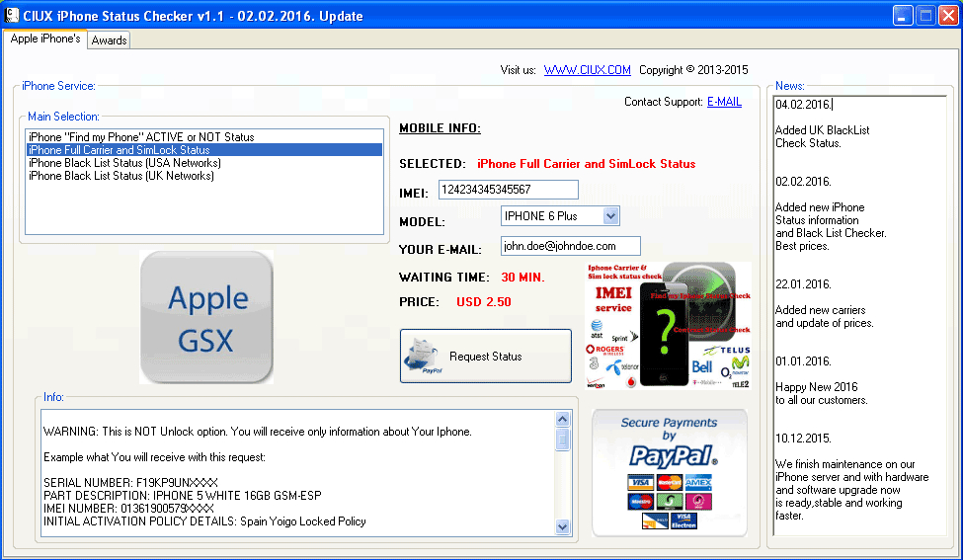The image size is (963, 560).
Task: Click inside the News text box at 04.02.2016
Action: pyautogui.click(x=804, y=105)
